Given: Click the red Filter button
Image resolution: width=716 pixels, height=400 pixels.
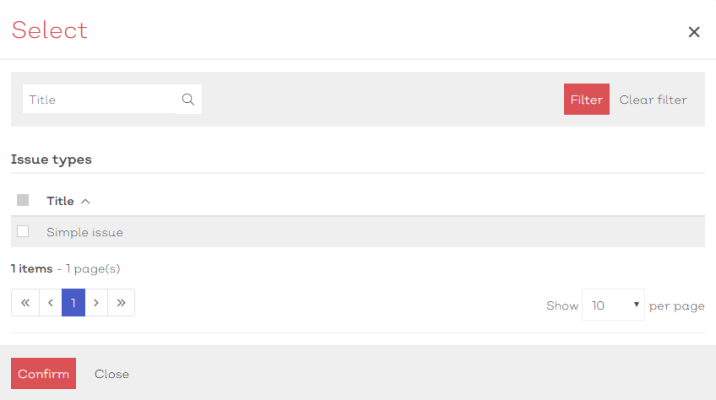Looking at the screenshot, I should point(586,99).
